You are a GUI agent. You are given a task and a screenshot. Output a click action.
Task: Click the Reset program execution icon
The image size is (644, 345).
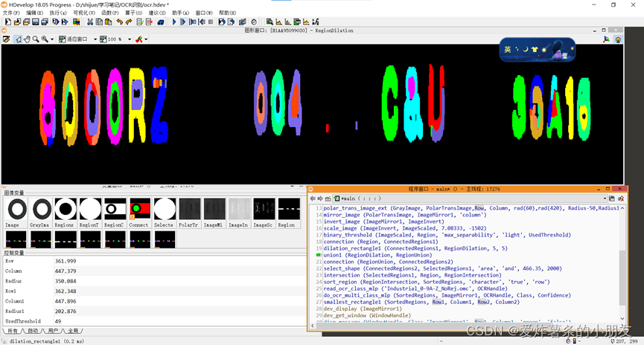[221, 22]
